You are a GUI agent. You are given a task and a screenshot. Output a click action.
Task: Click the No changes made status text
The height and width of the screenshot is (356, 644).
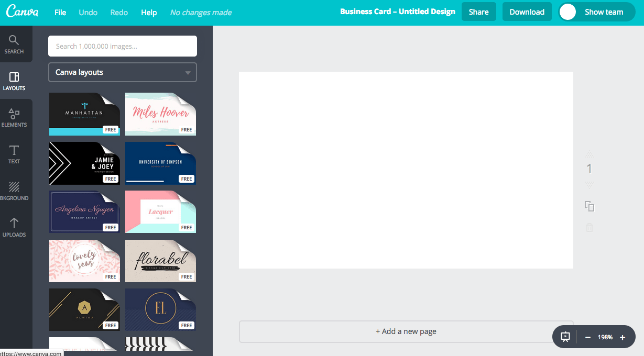[x=201, y=12]
